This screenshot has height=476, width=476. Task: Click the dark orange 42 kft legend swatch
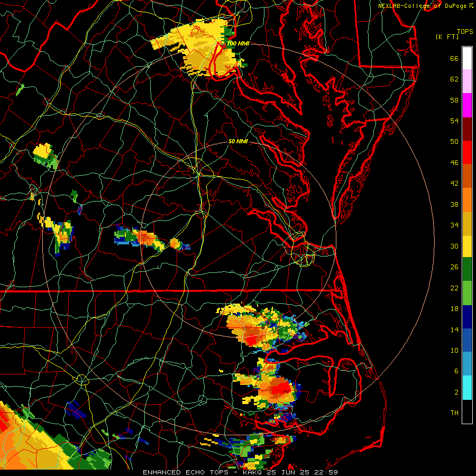[x=467, y=176]
